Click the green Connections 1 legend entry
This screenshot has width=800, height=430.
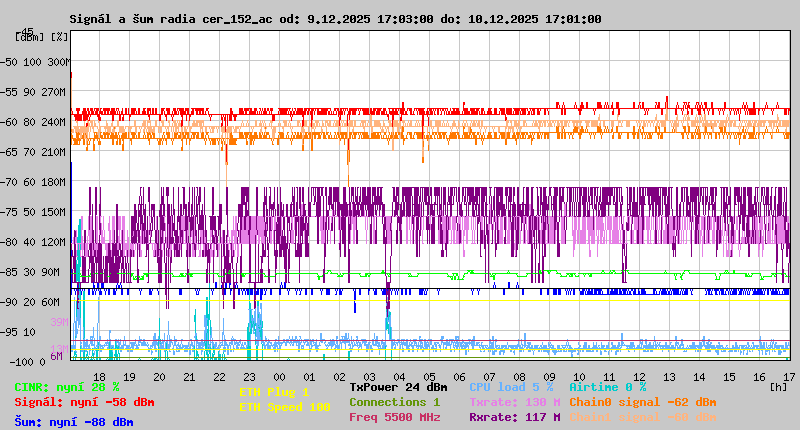394,402
